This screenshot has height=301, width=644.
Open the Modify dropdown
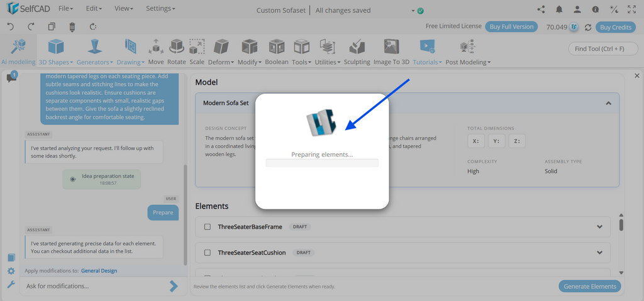click(249, 52)
